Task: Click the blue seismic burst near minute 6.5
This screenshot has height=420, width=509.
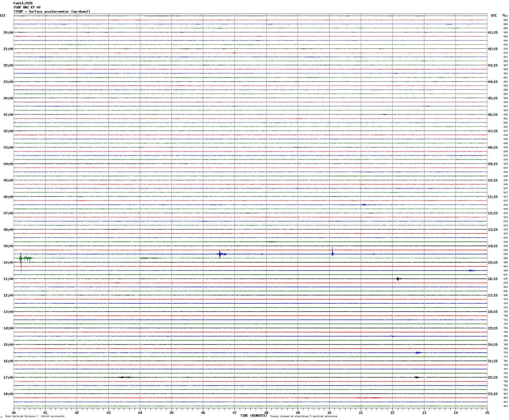Action: [x=220, y=254]
